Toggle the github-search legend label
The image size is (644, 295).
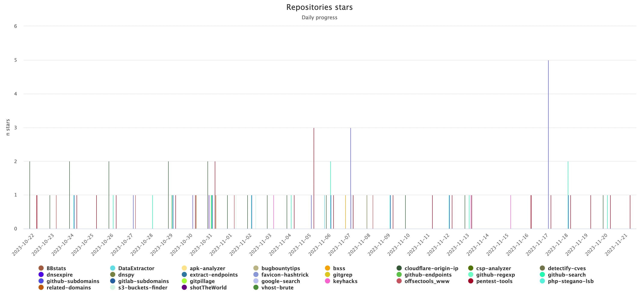tap(567, 275)
